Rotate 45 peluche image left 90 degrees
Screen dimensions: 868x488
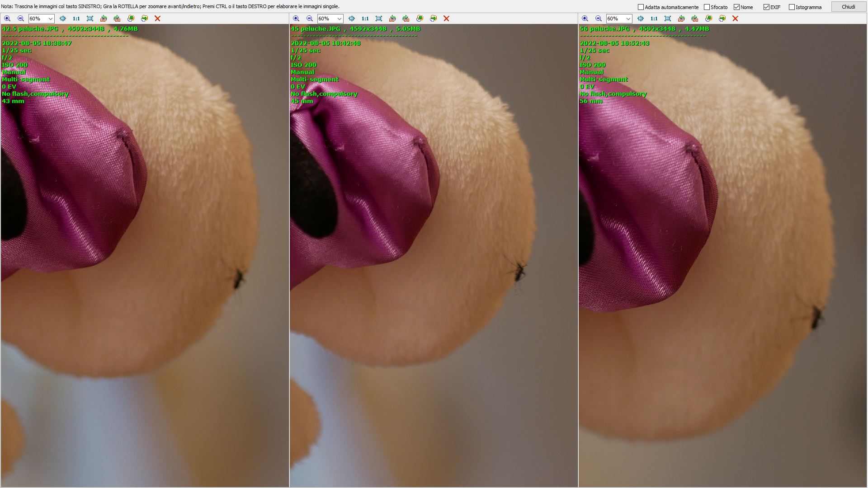(x=392, y=19)
